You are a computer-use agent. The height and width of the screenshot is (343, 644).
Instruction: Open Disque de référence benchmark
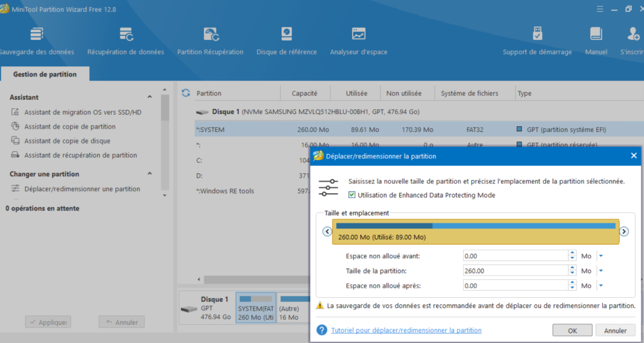[287, 35]
